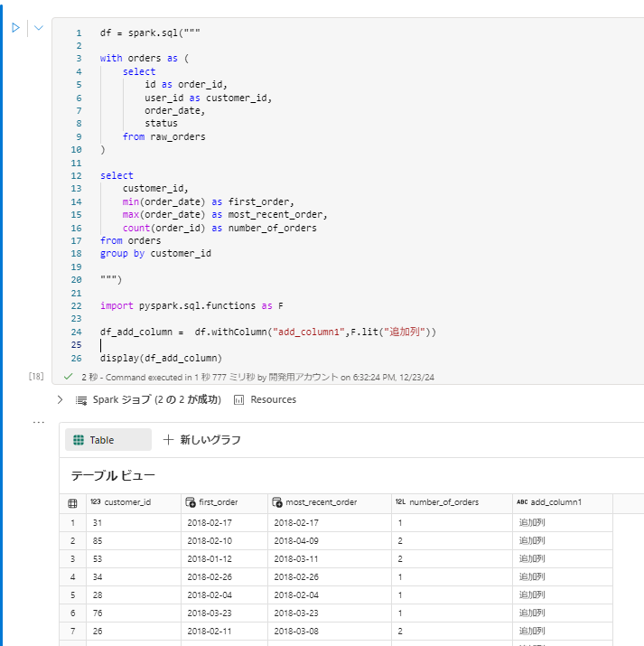Select most_recent_order cell 2018-03-08

330,632
